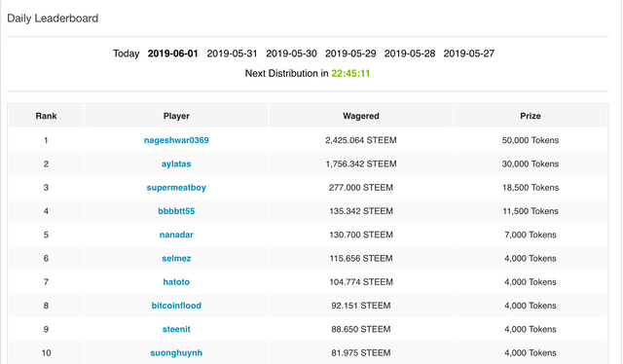The image size is (623, 364).
Task: Click the Daily Leaderboard heading
Action: pos(53,18)
